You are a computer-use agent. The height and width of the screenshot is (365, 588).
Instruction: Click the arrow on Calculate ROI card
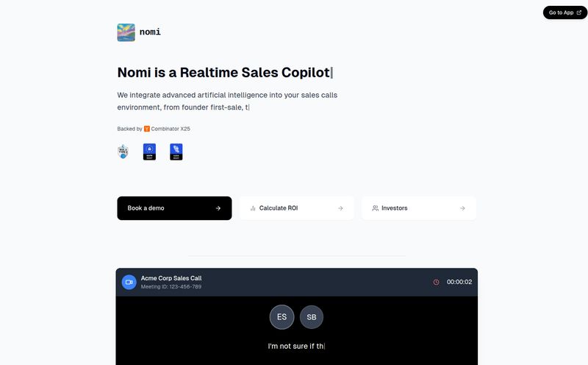click(340, 208)
